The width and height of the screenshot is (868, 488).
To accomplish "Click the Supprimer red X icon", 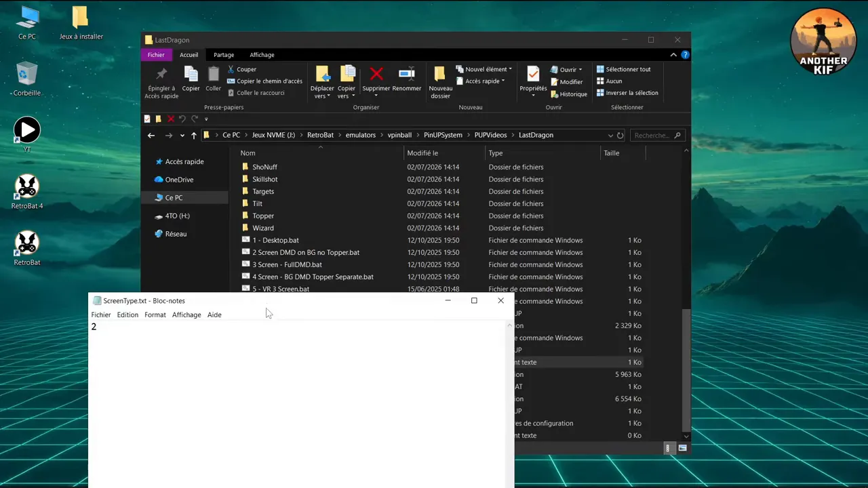I will [x=376, y=73].
